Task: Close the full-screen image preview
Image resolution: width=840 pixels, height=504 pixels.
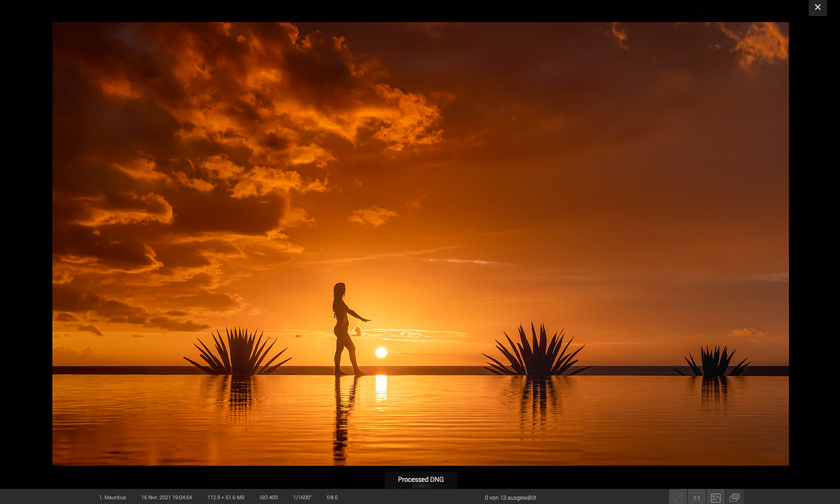Action: 818,7
